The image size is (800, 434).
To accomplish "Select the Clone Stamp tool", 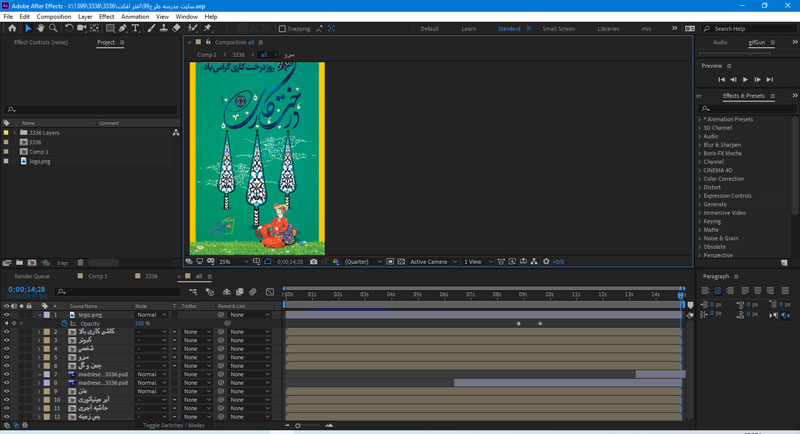I will (x=164, y=29).
